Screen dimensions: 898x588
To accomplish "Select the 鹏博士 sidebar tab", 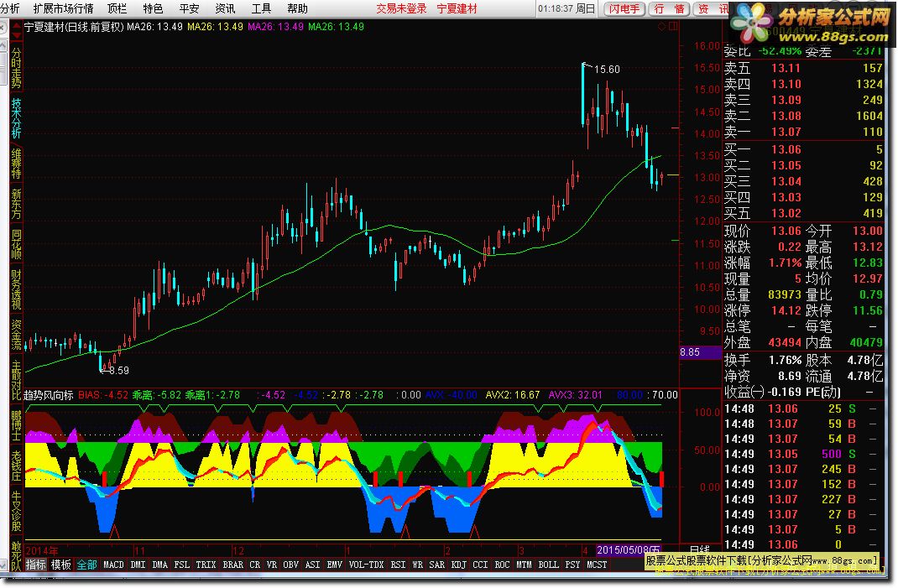I will pos(16,425).
